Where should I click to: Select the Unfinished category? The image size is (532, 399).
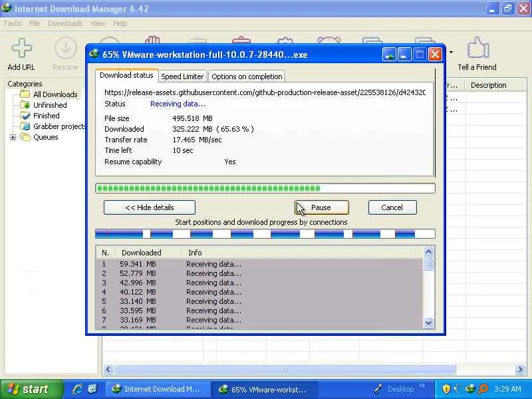50,105
